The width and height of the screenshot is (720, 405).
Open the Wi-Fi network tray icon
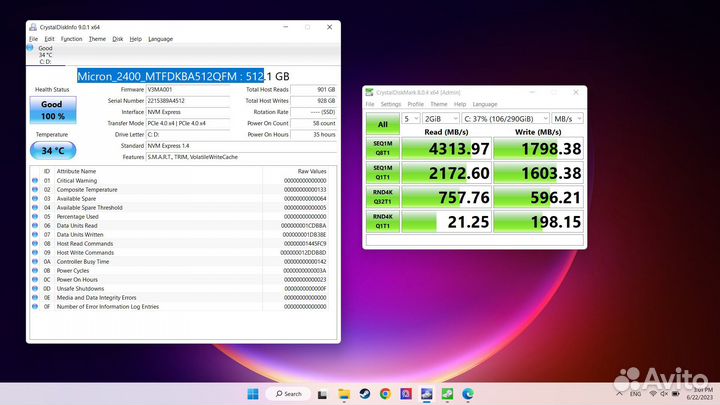(653, 394)
